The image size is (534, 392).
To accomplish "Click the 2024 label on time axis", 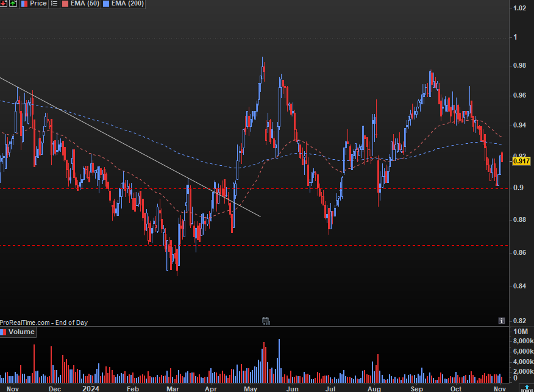I will tap(91, 388).
